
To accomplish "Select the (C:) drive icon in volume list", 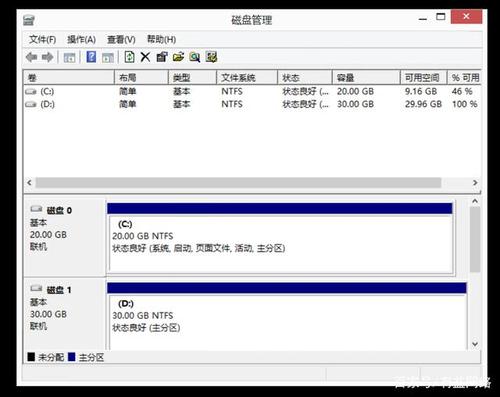I will (31, 91).
